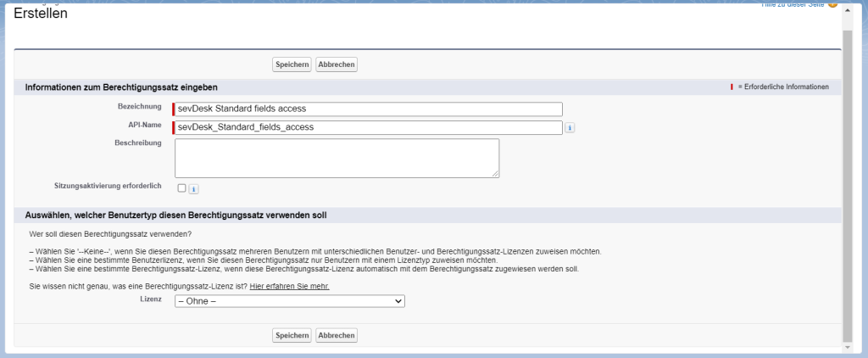The image size is (868, 358).
Task: Click the scrollbar down arrow
Action: pyautogui.click(x=847, y=348)
